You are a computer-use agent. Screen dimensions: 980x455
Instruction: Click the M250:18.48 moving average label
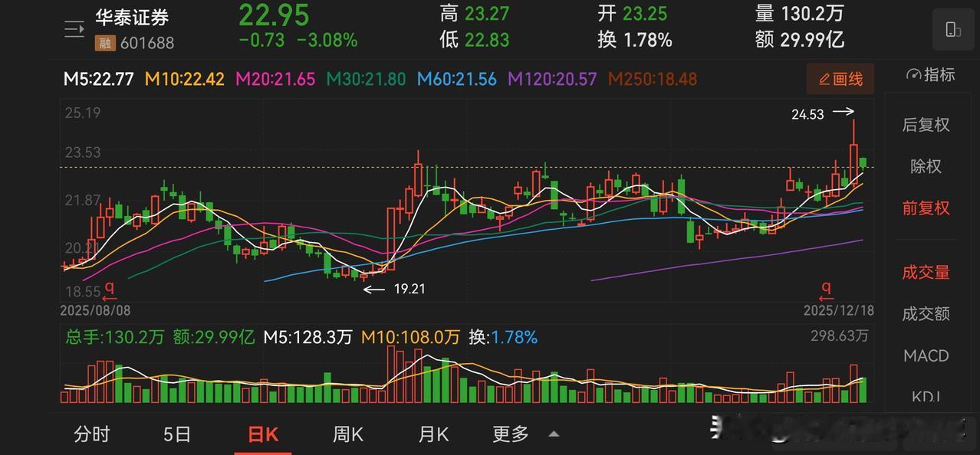[x=653, y=79]
